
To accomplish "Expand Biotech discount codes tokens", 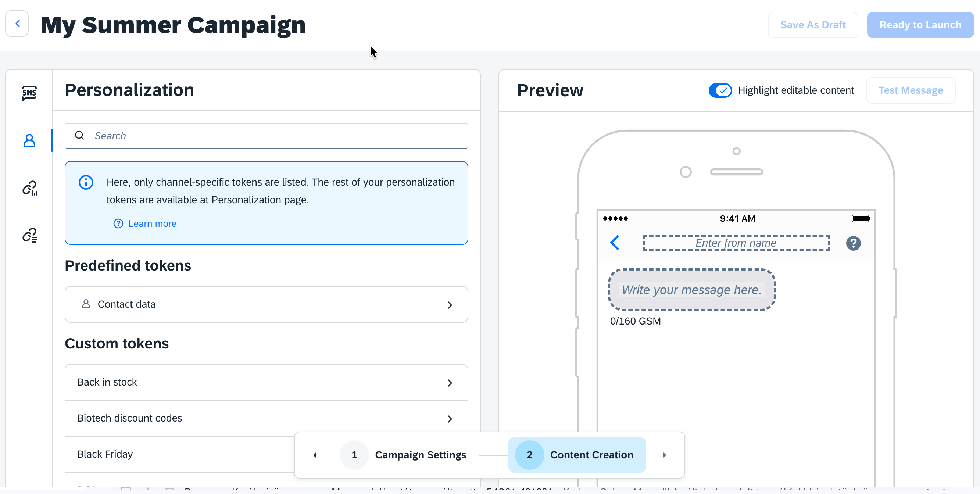I will [x=266, y=418].
